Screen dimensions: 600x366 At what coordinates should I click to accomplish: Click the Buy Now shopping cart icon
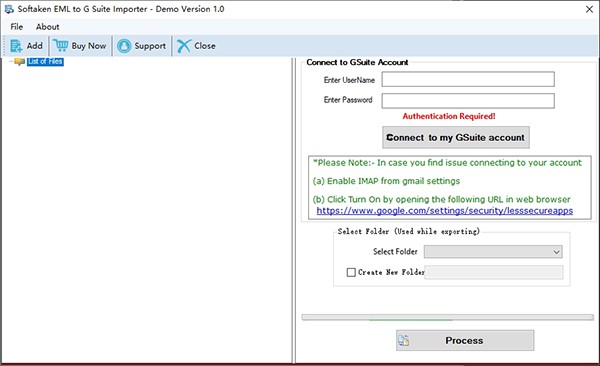click(x=60, y=46)
